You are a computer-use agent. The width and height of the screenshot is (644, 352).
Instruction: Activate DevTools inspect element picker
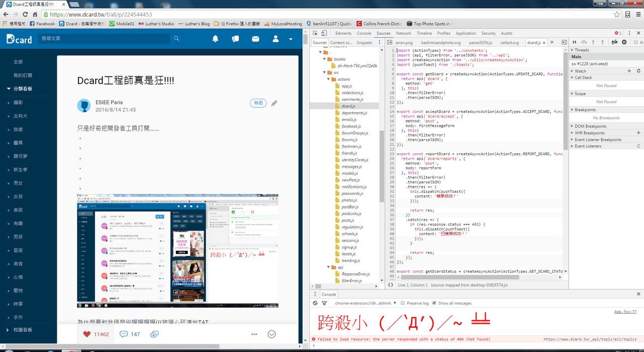click(x=315, y=33)
